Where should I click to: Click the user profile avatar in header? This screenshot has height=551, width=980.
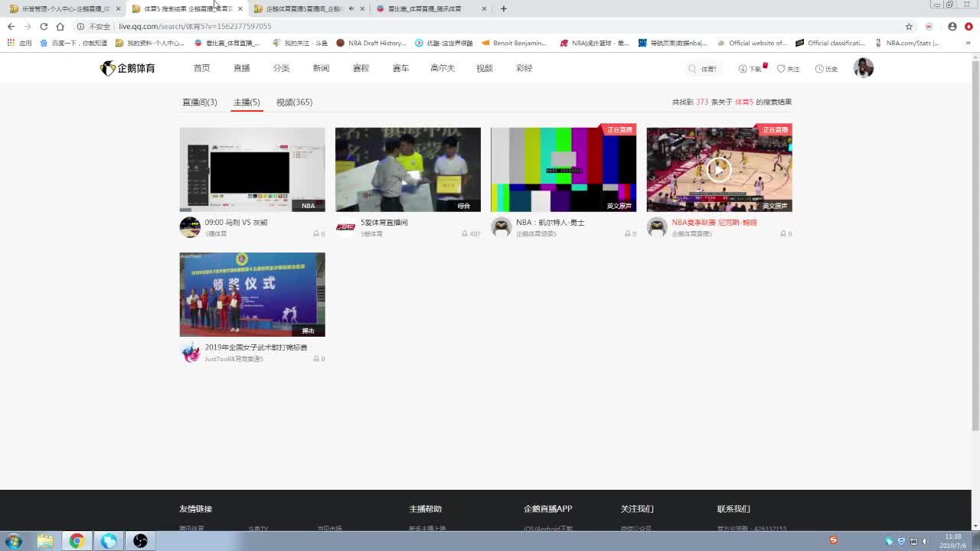(863, 68)
